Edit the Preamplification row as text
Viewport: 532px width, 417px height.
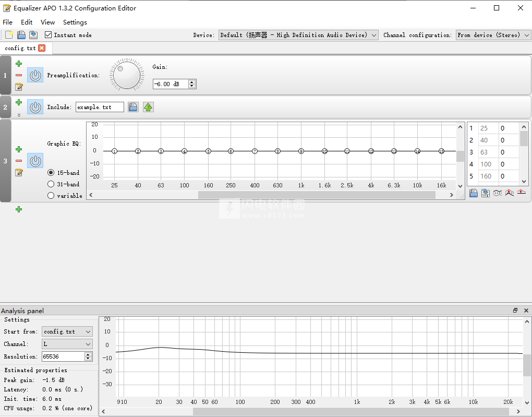coord(19,87)
